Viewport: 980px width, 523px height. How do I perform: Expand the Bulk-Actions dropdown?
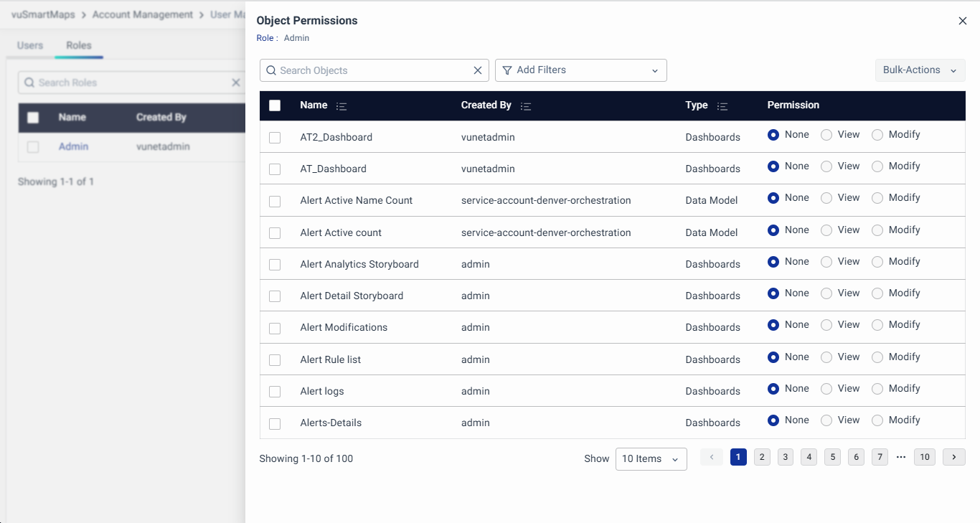click(x=920, y=70)
